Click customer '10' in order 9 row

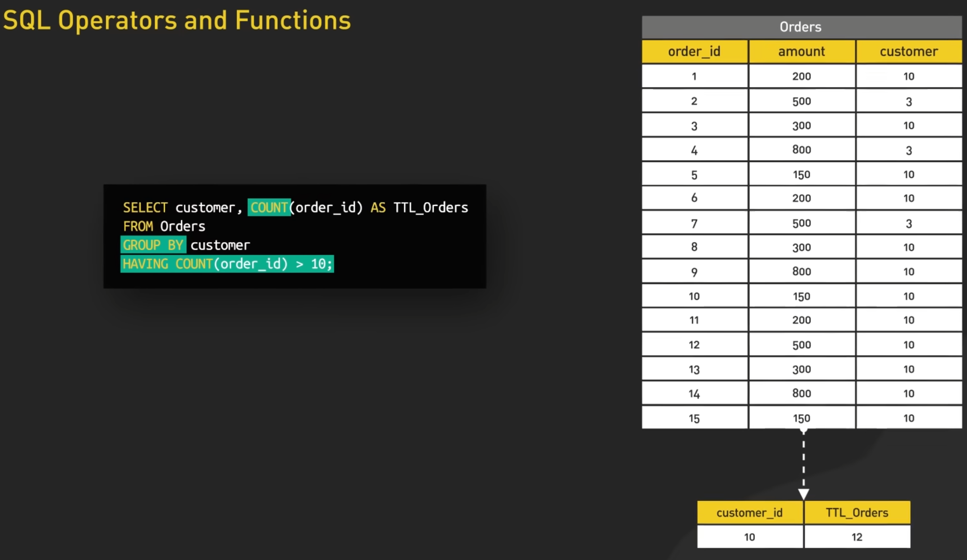pos(909,272)
